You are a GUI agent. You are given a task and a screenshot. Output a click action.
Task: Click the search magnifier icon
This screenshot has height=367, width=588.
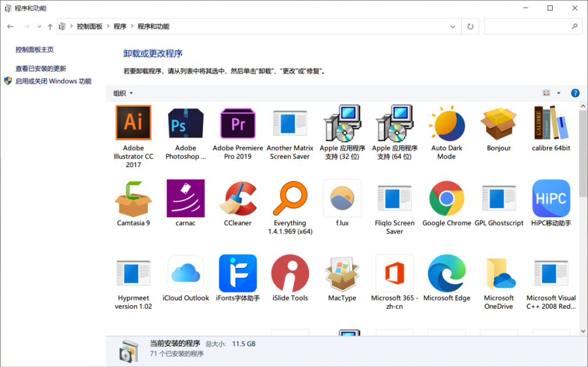pos(574,26)
